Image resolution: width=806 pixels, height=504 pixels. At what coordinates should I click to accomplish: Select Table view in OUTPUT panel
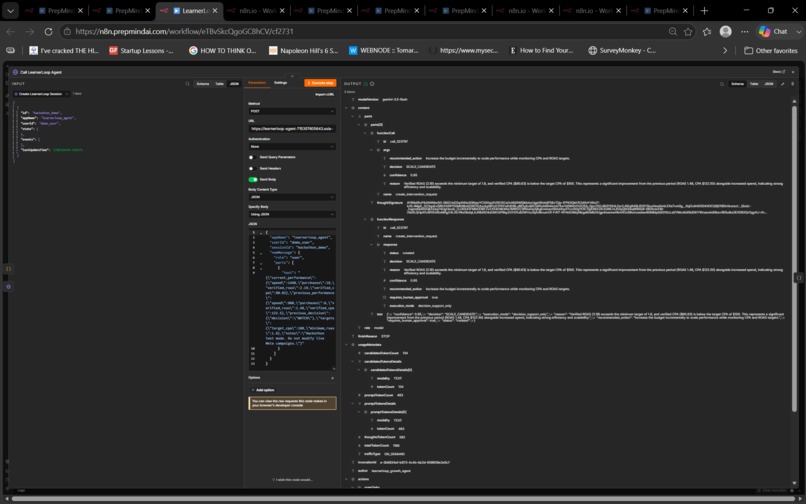754,83
